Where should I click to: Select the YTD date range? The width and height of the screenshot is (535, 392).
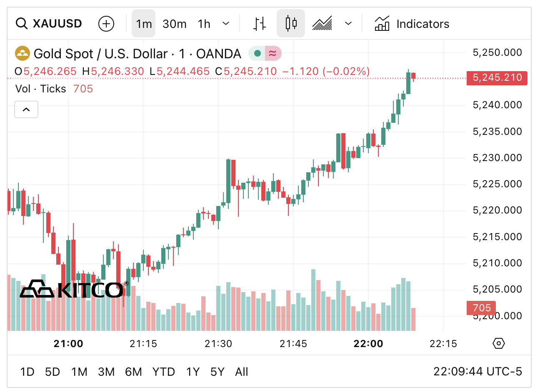coord(164,372)
